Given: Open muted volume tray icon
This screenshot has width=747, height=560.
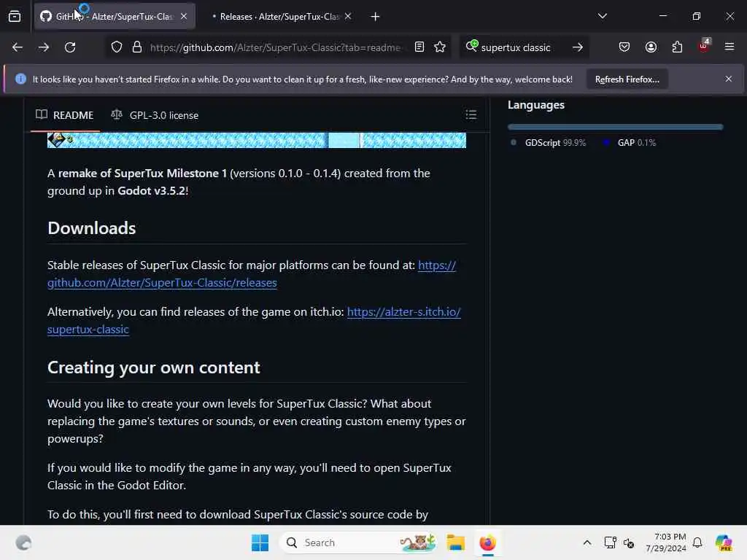Looking at the screenshot, I should [629, 542].
